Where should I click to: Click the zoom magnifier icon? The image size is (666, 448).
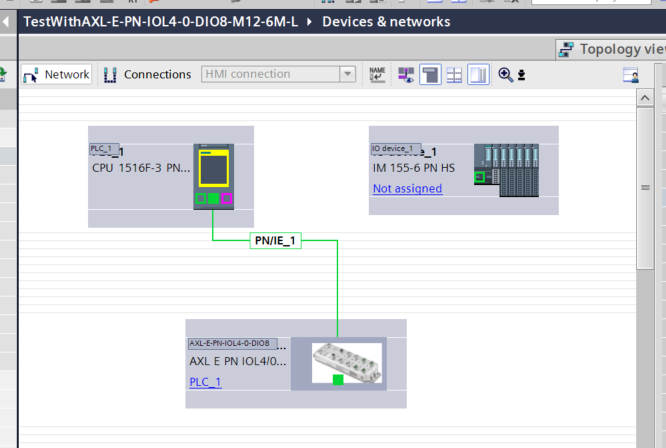point(505,74)
